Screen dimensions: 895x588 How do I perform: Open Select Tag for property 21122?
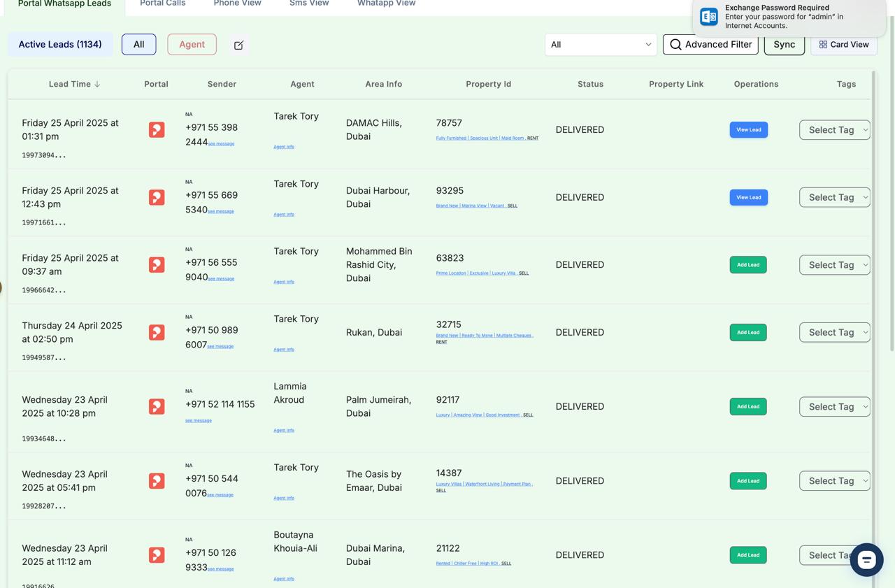coord(835,555)
